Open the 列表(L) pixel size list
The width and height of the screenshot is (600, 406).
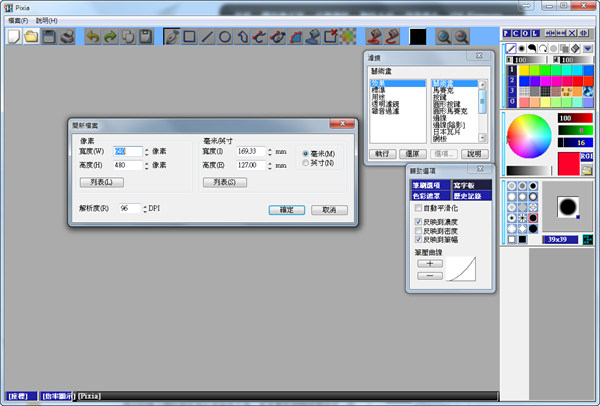click(x=101, y=182)
